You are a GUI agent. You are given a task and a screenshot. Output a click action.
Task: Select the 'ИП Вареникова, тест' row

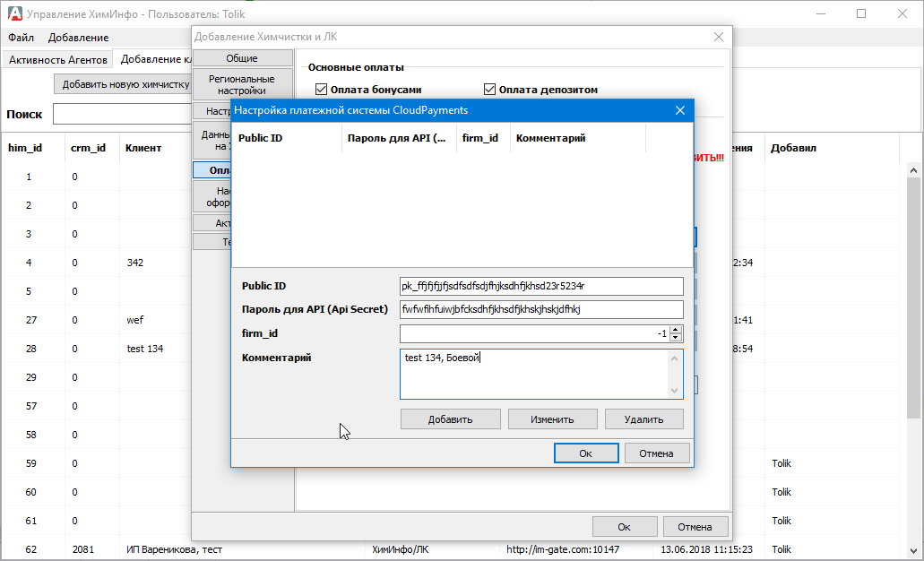click(175, 549)
